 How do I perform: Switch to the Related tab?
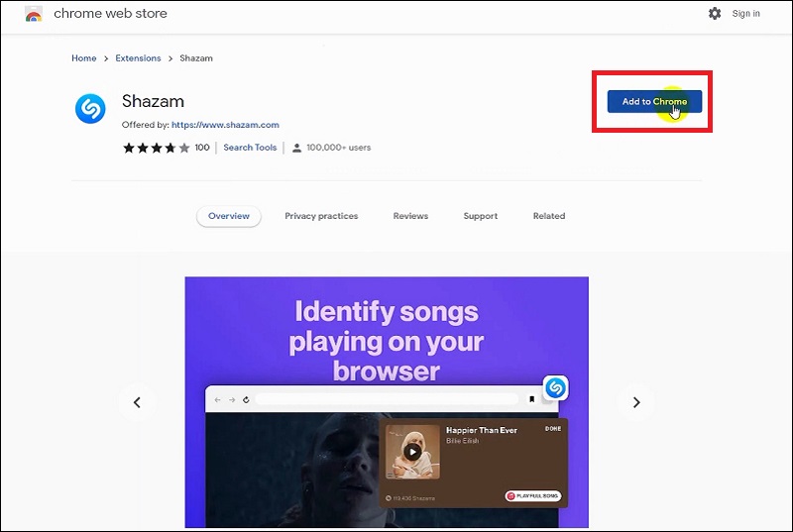549,216
